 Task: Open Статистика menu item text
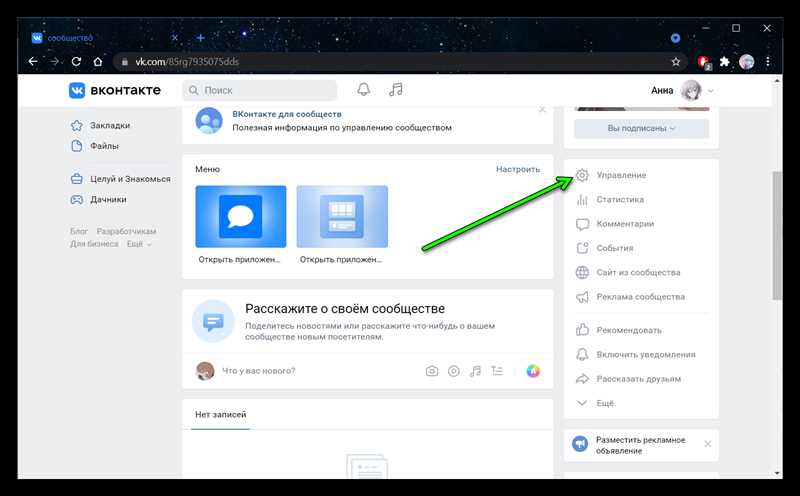click(620, 200)
